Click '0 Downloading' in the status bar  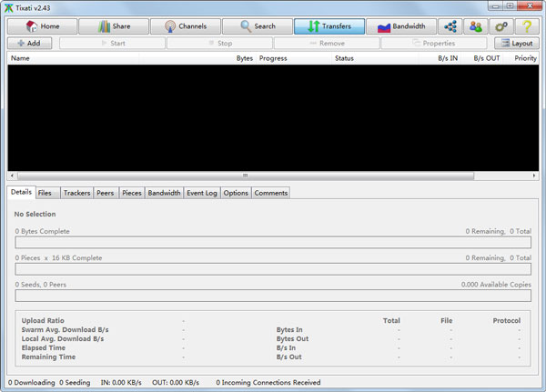(31, 383)
